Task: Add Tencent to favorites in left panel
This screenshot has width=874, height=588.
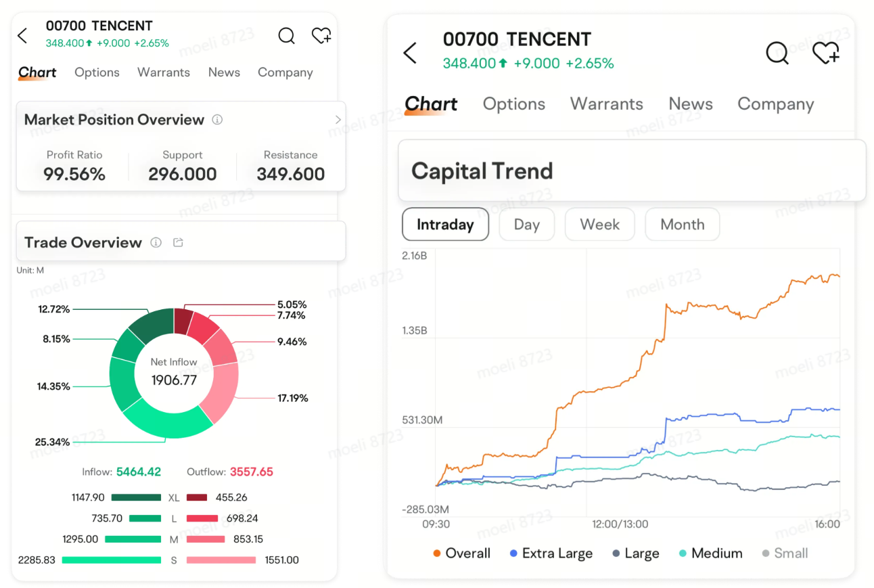Action: click(x=321, y=35)
